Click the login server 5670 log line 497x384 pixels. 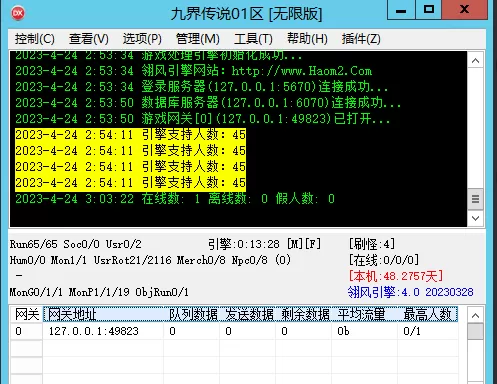(202, 87)
